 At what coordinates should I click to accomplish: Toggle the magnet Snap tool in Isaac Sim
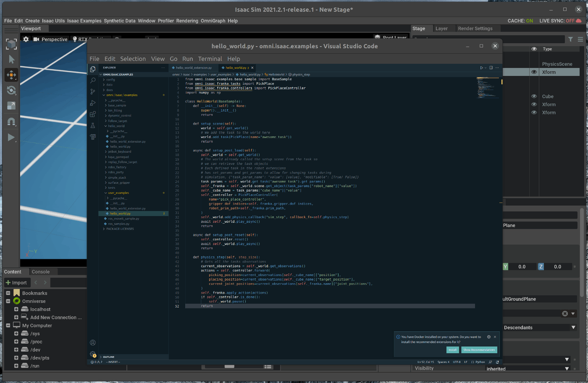point(11,122)
